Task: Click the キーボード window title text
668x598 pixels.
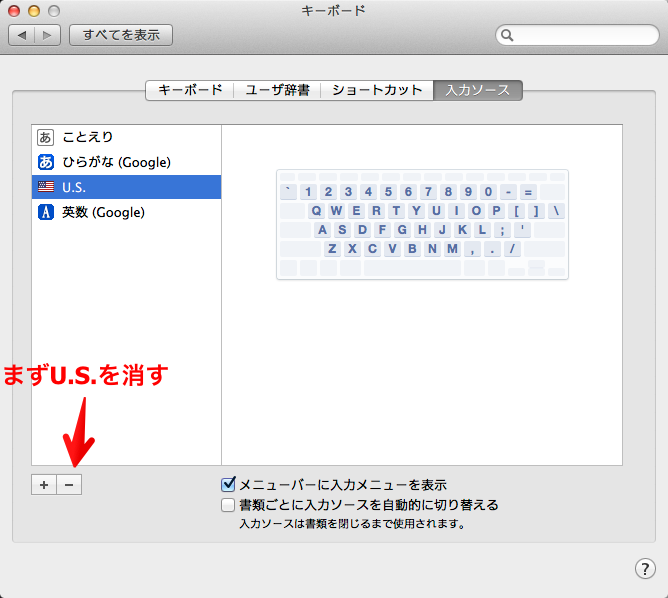Action: pos(334,11)
